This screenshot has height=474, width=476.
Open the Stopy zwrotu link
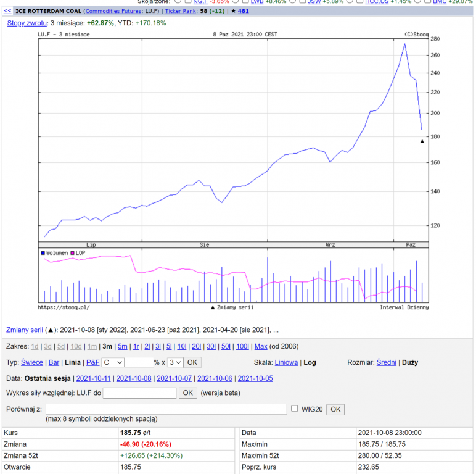point(27,23)
